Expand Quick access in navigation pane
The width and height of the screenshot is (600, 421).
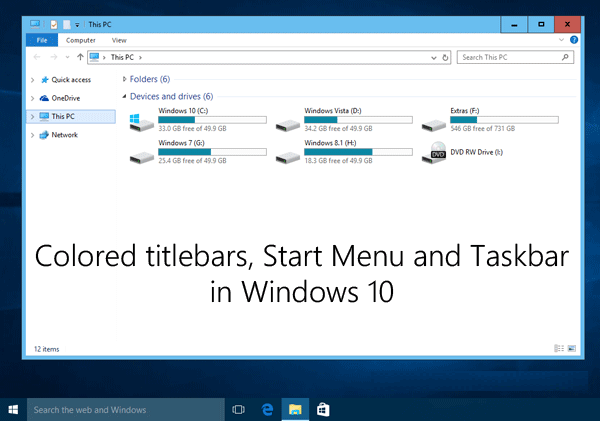tap(33, 80)
